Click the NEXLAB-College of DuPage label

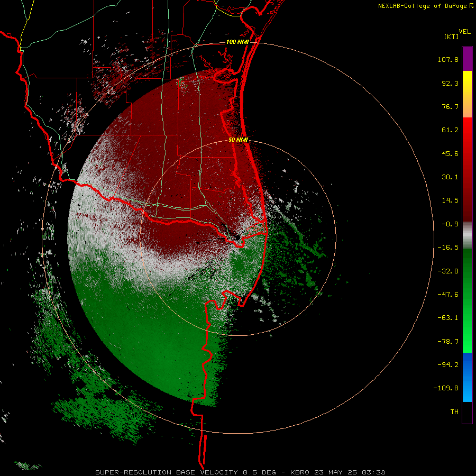tap(422, 6)
